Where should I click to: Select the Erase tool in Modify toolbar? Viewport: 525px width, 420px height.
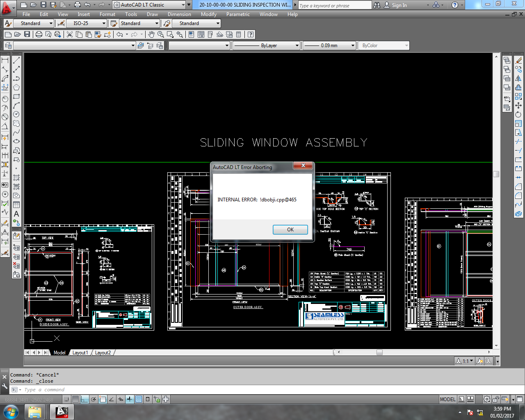click(518, 60)
